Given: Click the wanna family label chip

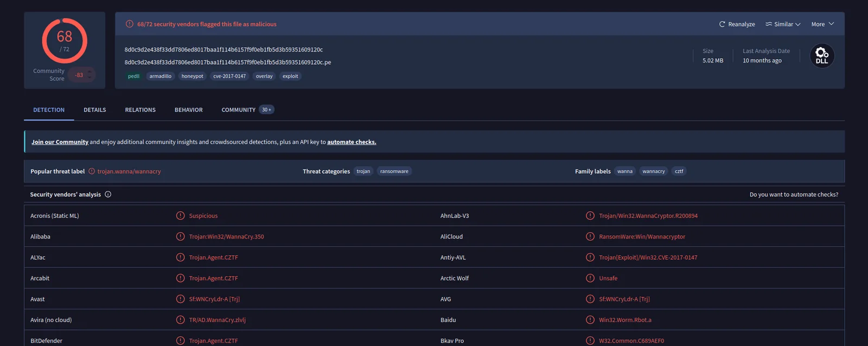Looking at the screenshot, I should coord(625,171).
